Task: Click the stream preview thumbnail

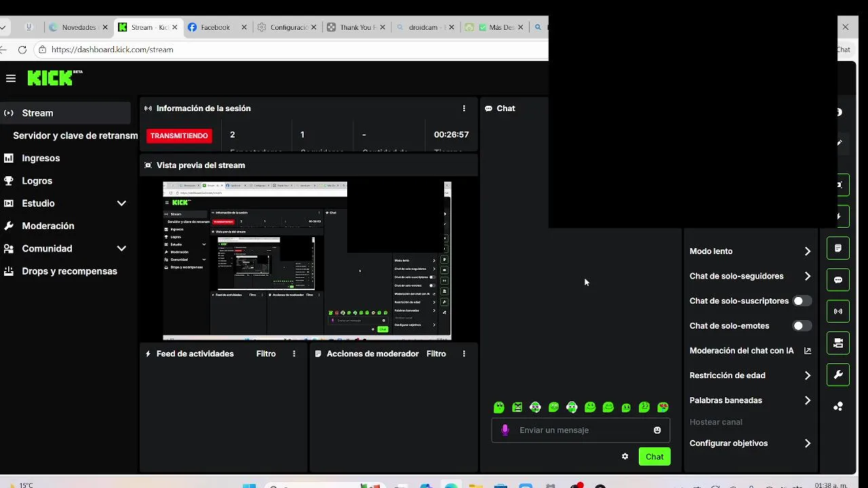Action: pyautogui.click(x=307, y=260)
